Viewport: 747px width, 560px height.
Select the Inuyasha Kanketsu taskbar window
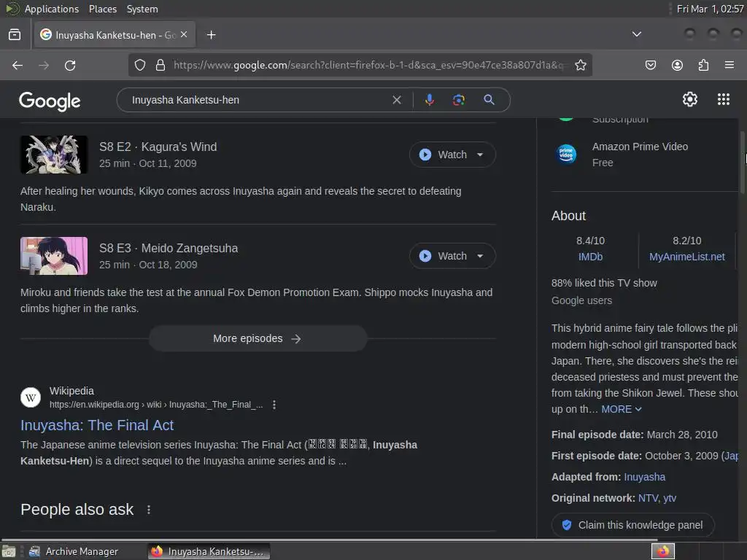click(x=209, y=551)
